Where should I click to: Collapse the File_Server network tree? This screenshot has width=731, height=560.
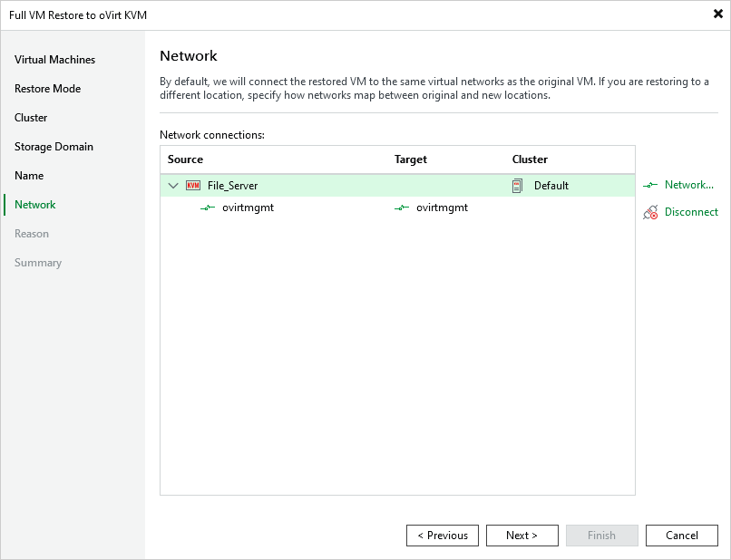tap(172, 185)
